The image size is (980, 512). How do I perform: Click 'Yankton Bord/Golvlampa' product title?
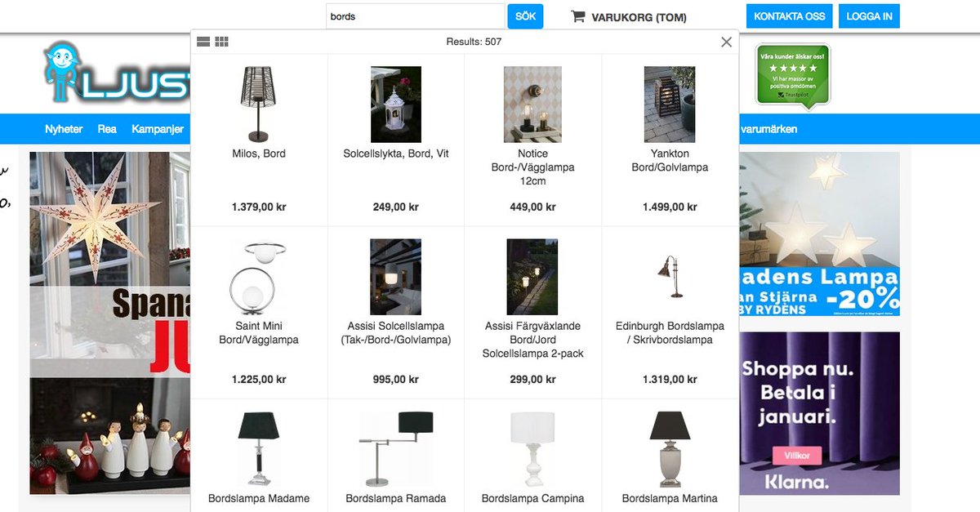pos(670,160)
